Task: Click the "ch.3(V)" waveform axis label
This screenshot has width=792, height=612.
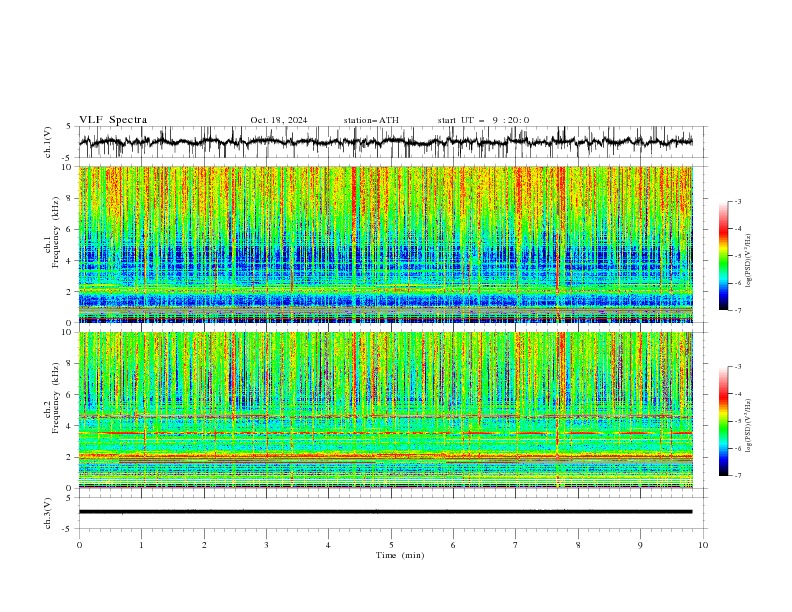Action: pyautogui.click(x=48, y=513)
